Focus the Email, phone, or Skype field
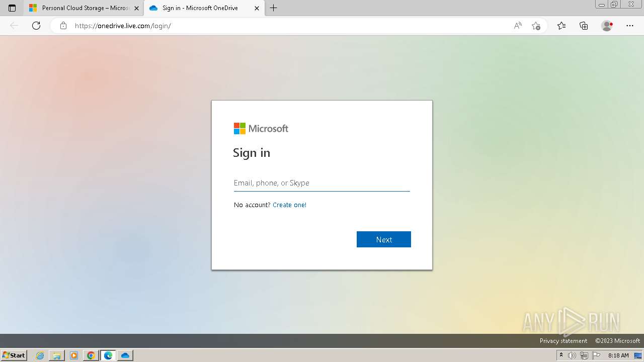The width and height of the screenshot is (644, 362). [x=321, y=183]
